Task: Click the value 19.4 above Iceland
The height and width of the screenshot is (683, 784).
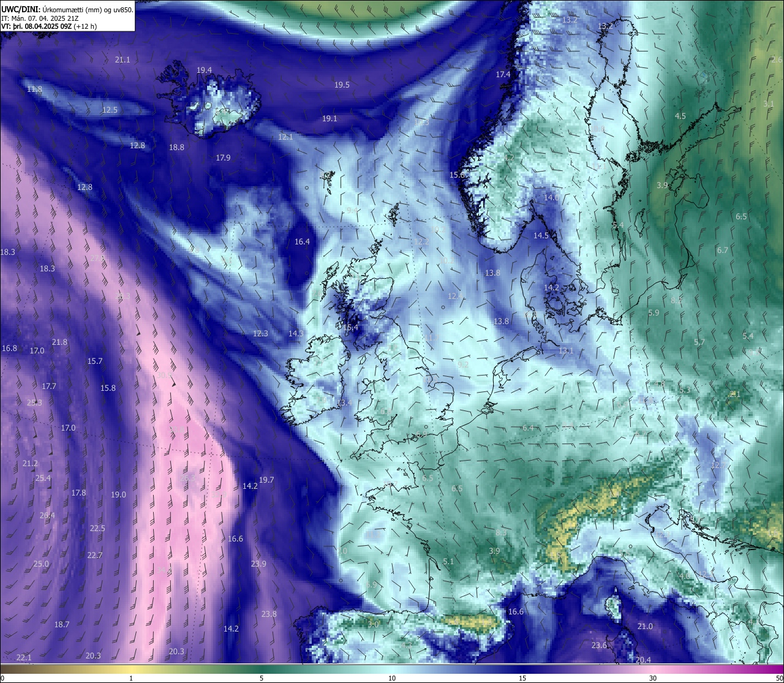Action: pyautogui.click(x=204, y=70)
